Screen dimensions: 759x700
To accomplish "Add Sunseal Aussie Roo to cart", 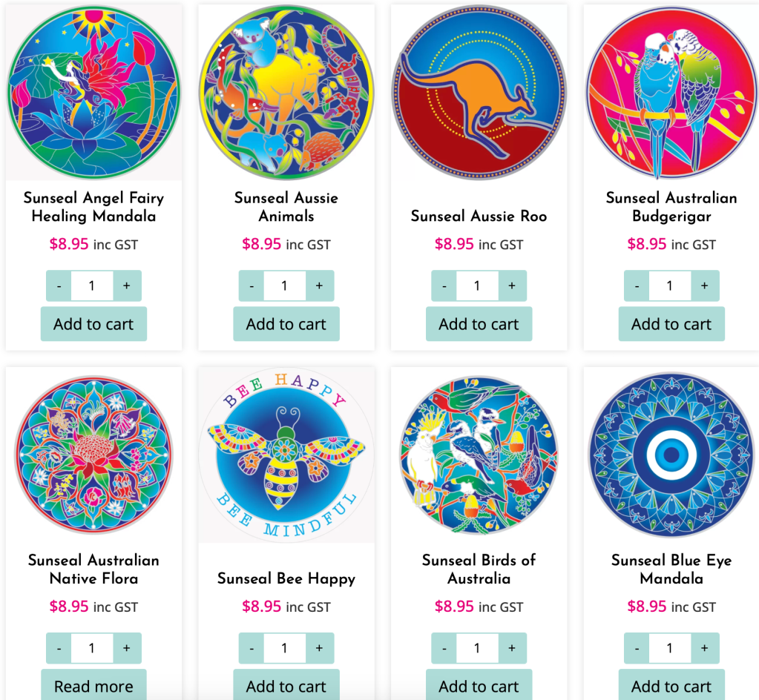I will (x=479, y=324).
